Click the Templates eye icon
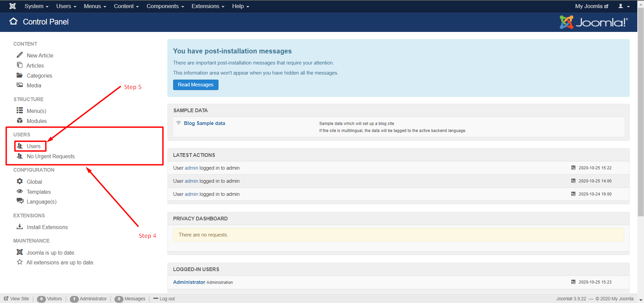This screenshot has height=303, width=644. pos(20,191)
